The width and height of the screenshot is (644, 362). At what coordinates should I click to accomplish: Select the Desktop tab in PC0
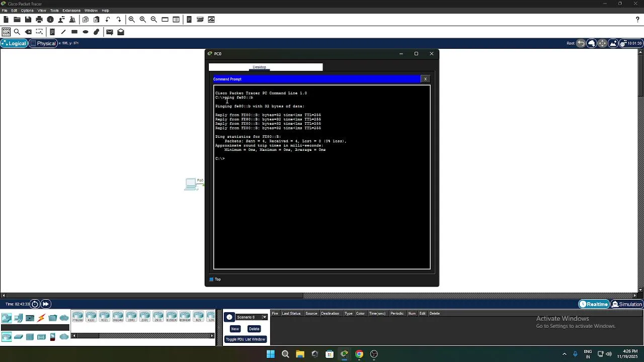pyautogui.click(x=260, y=67)
